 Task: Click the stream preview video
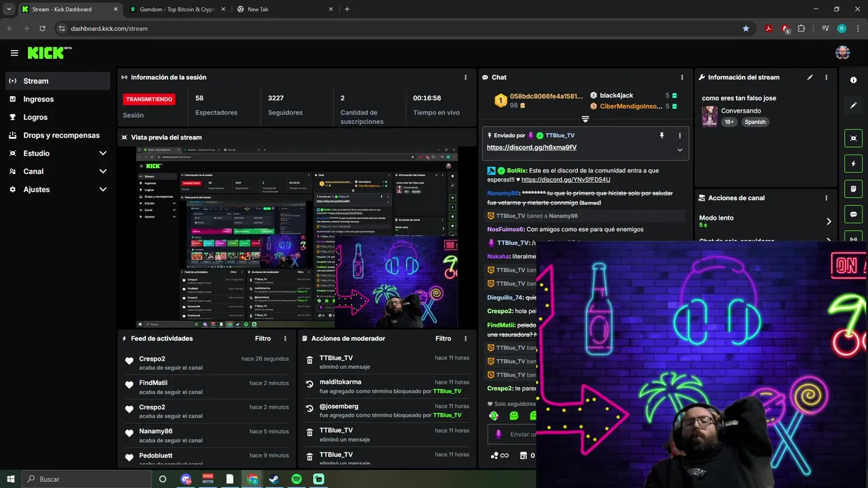[x=296, y=237]
